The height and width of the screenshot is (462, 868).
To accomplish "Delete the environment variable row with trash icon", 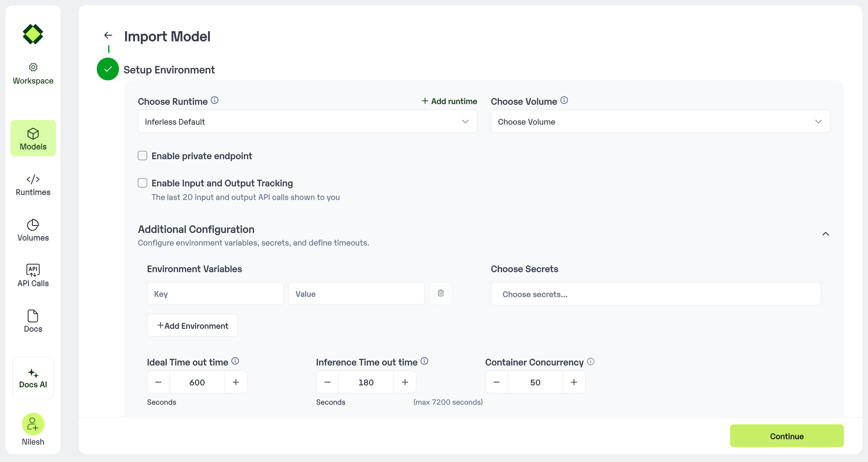I will coord(440,293).
